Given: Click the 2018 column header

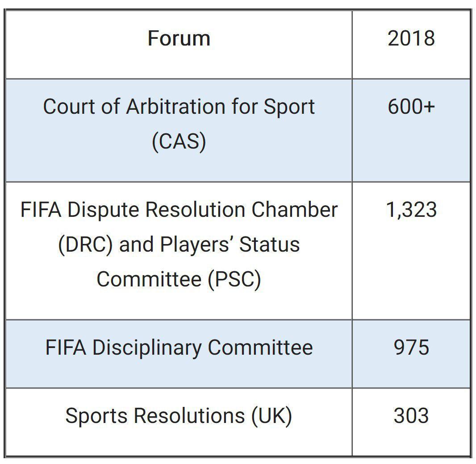Looking at the screenshot, I should 411,45.
